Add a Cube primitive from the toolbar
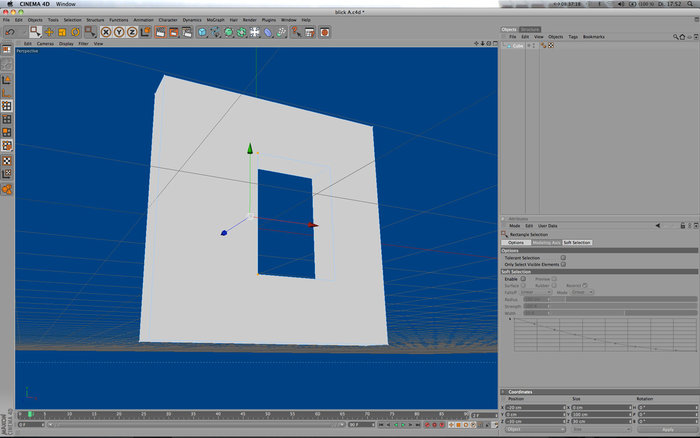 [x=202, y=32]
